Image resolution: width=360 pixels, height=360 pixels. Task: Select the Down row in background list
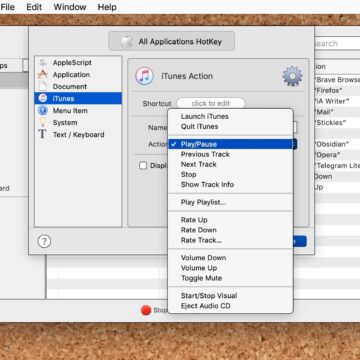337,176
